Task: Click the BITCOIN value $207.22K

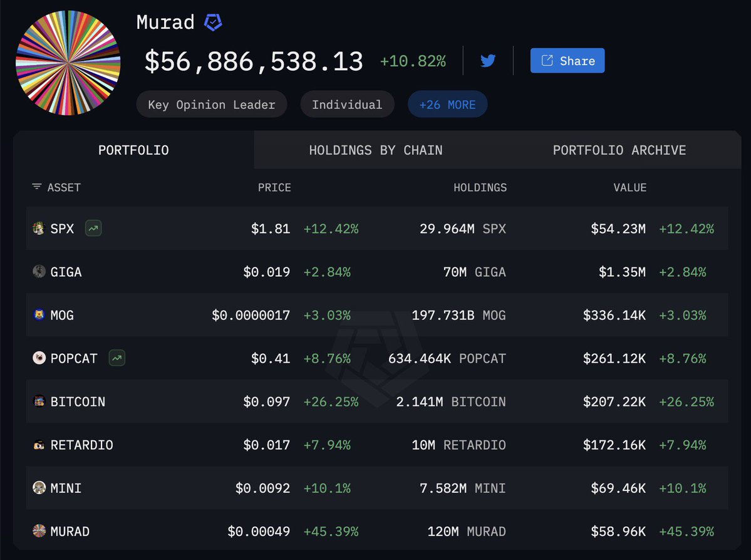Action: [614, 402]
